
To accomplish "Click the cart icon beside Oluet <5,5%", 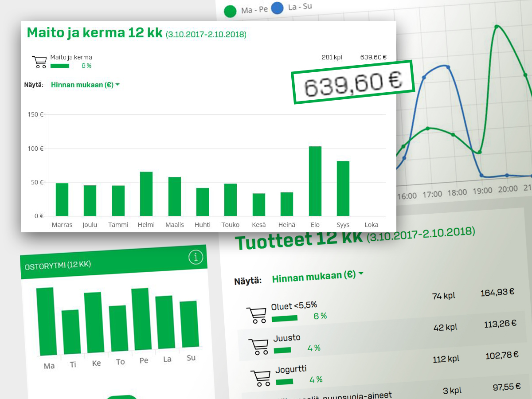I will point(257,315).
